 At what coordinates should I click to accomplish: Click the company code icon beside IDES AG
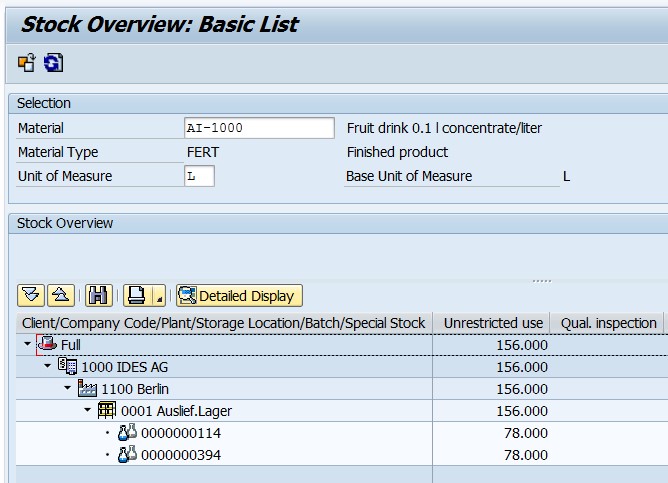(x=67, y=366)
